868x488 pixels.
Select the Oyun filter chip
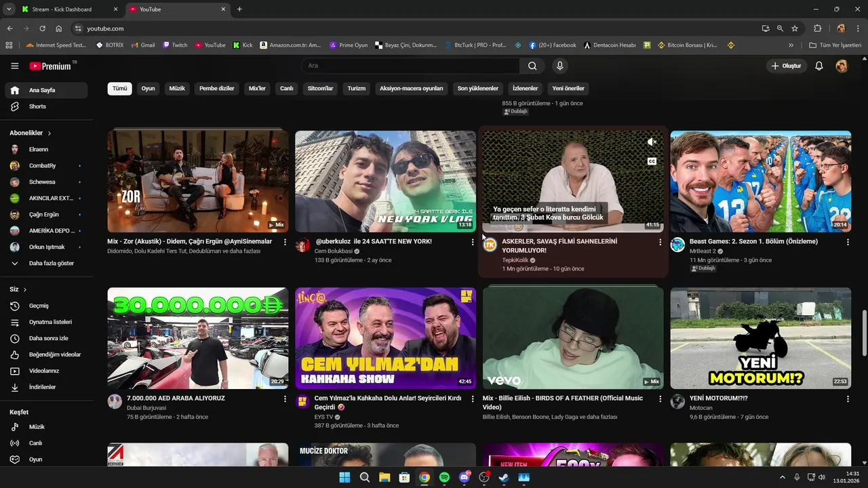coord(148,89)
